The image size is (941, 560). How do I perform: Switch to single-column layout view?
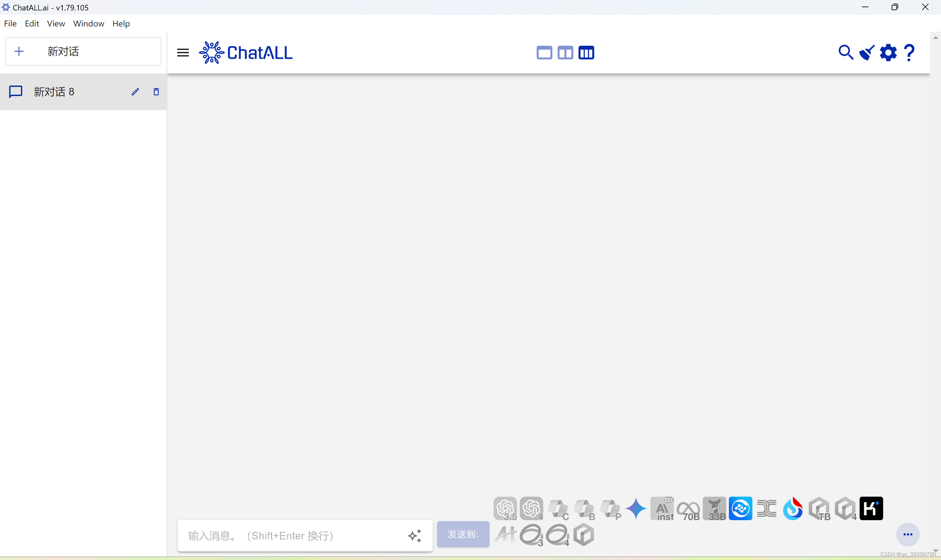coord(544,53)
